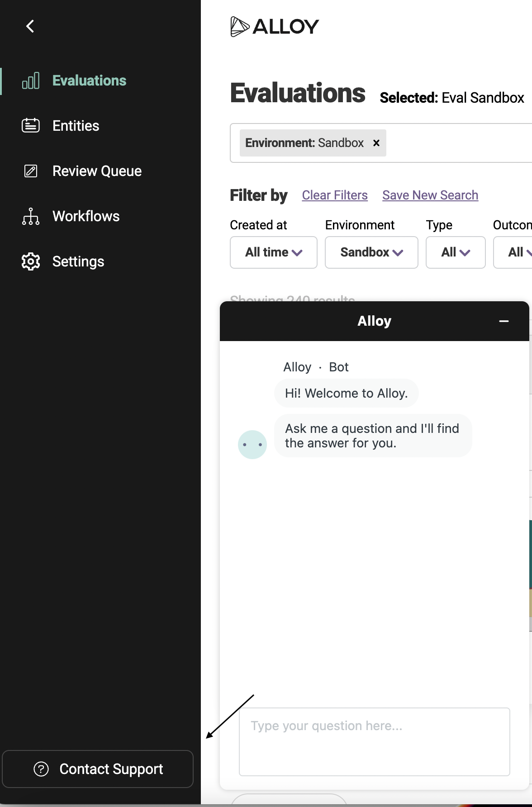Click the Clear Filters link

335,195
